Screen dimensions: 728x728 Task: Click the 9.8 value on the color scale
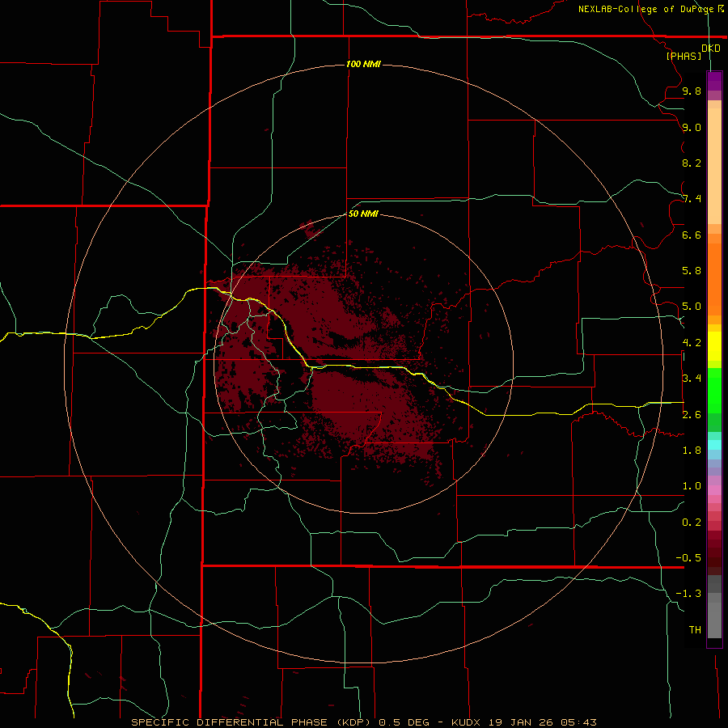692,91
